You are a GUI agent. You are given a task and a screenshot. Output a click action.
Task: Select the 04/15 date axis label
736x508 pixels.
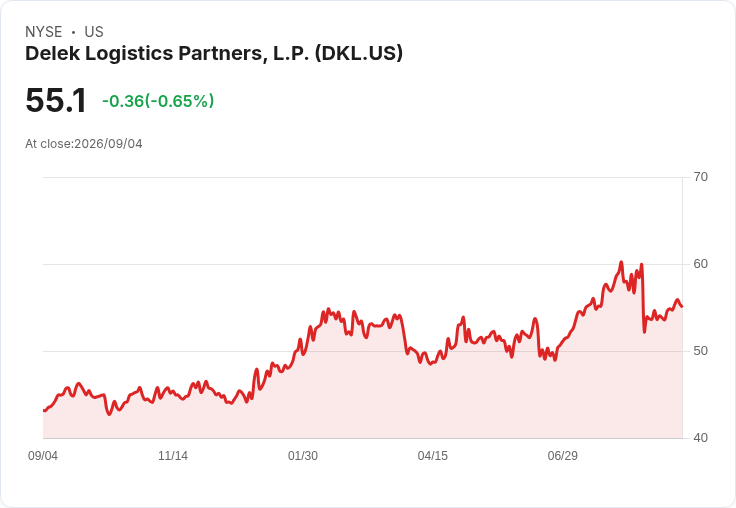(433, 455)
